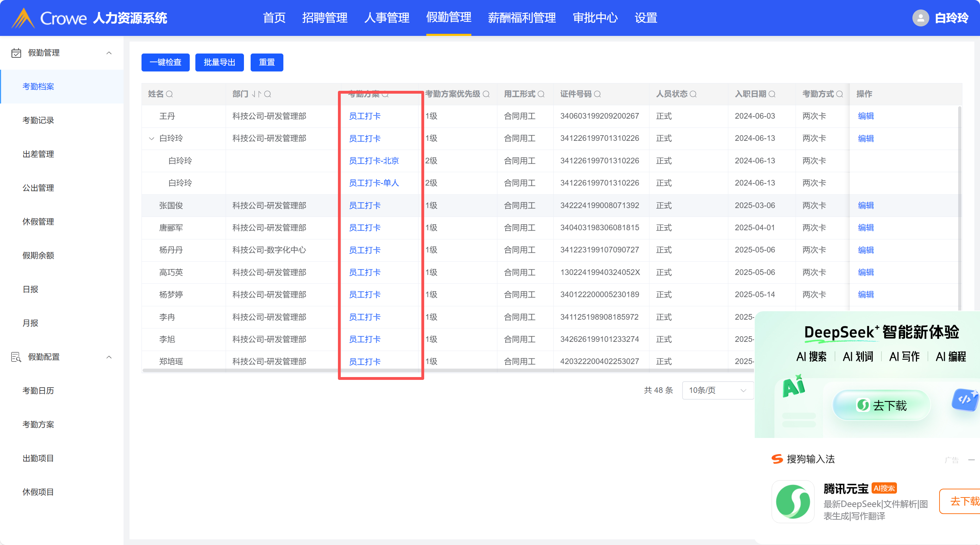Click the search icon beside 证件号码 header
The image size is (980, 545).
tap(597, 94)
